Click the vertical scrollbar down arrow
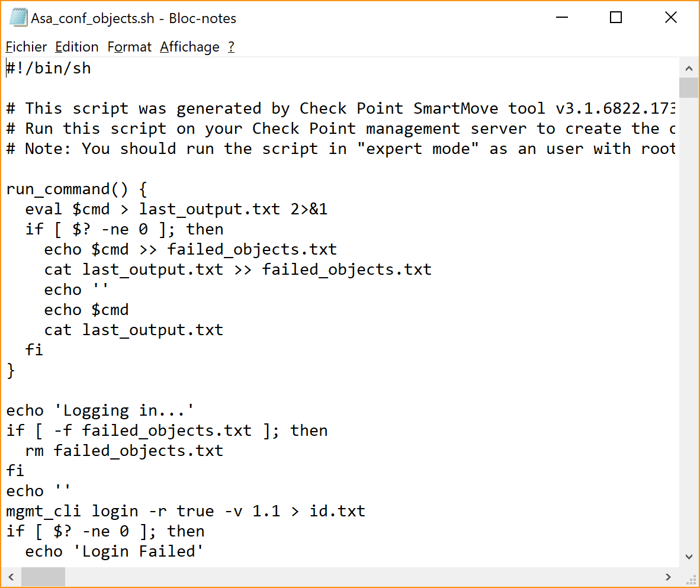This screenshot has width=700, height=588. (x=689, y=557)
